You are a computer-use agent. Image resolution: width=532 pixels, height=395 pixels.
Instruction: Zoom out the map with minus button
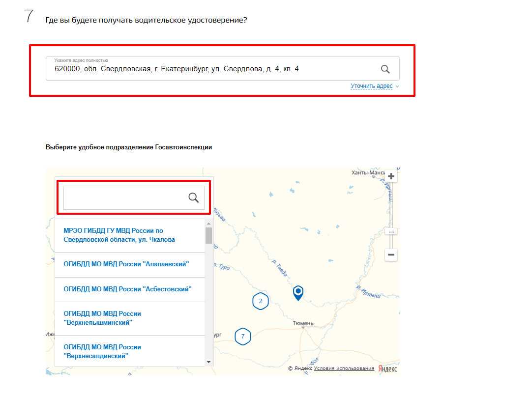391,255
